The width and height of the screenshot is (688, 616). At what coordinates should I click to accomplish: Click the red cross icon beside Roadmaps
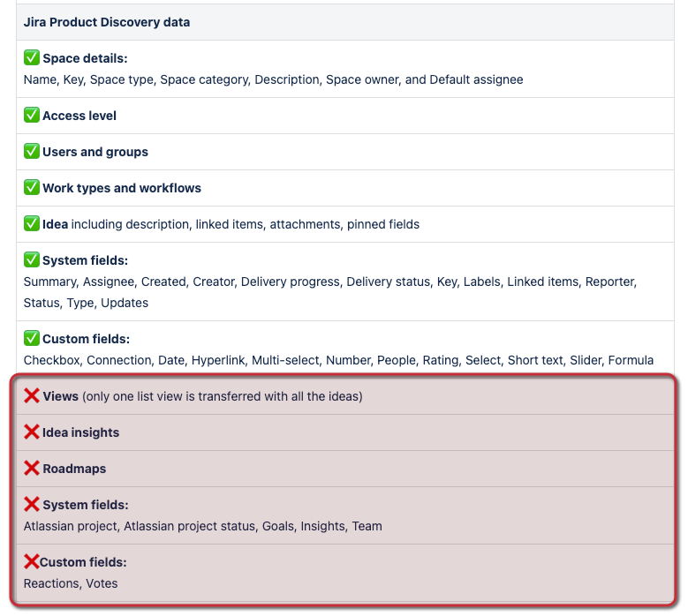click(x=32, y=468)
